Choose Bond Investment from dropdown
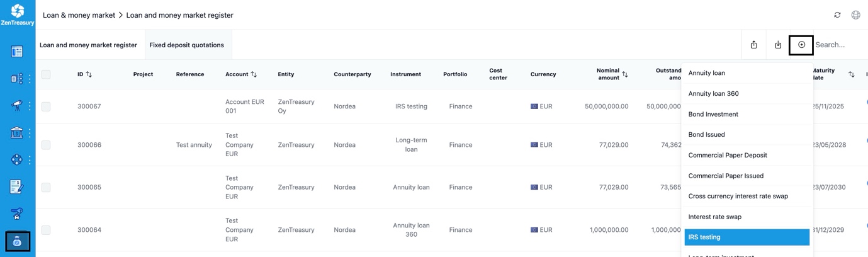The width and height of the screenshot is (868, 257). [x=747, y=114]
